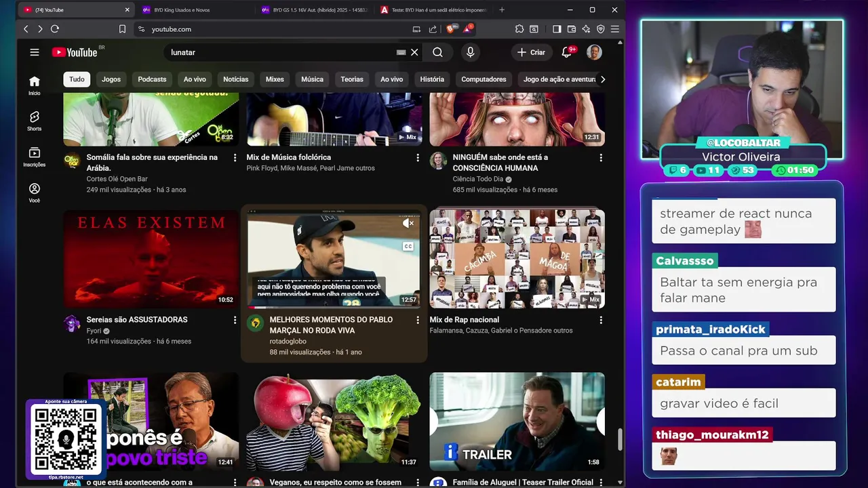Open the browser main menu

pos(615,29)
